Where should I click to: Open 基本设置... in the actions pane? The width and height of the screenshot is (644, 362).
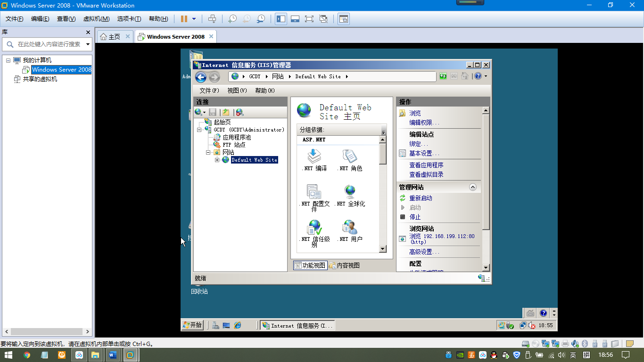[x=424, y=153]
